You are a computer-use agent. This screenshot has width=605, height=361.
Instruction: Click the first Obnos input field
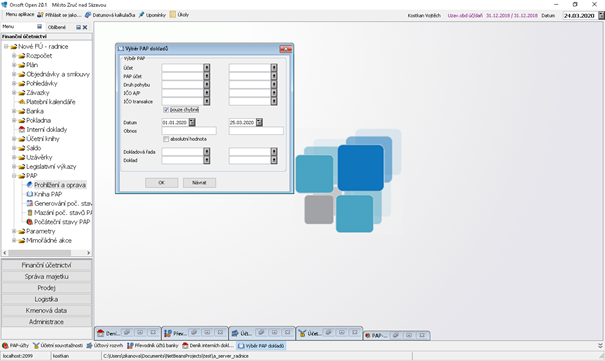click(x=189, y=131)
